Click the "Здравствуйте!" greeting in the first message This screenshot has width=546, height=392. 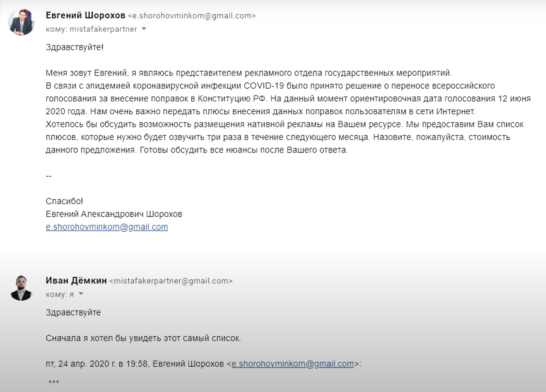[x=74, y=47]
